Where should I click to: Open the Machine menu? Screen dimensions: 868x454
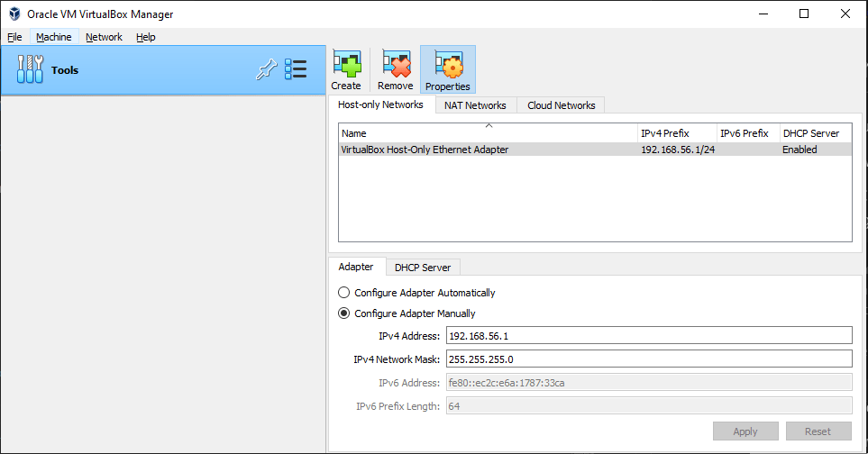[54, 37]
